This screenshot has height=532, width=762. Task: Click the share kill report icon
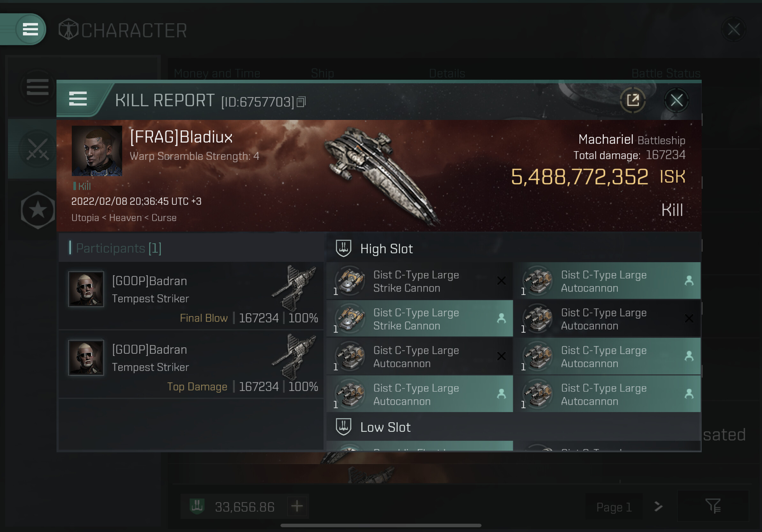click(x=632, y=100)
